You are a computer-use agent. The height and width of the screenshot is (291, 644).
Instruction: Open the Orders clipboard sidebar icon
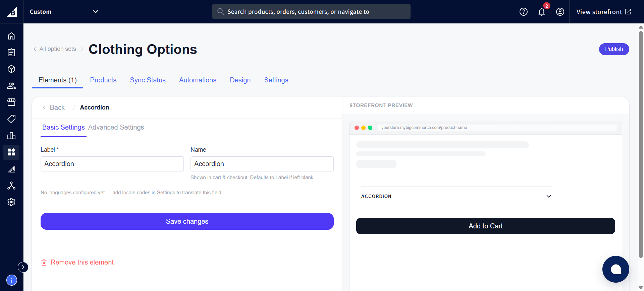point(11,53)
